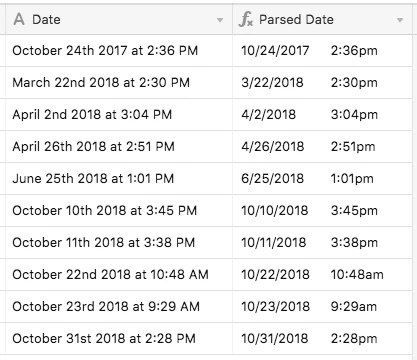417x360 pixels.
Task: Click the parsed cell 10/31/2018 2:28pm
Action: pos(322,339)
